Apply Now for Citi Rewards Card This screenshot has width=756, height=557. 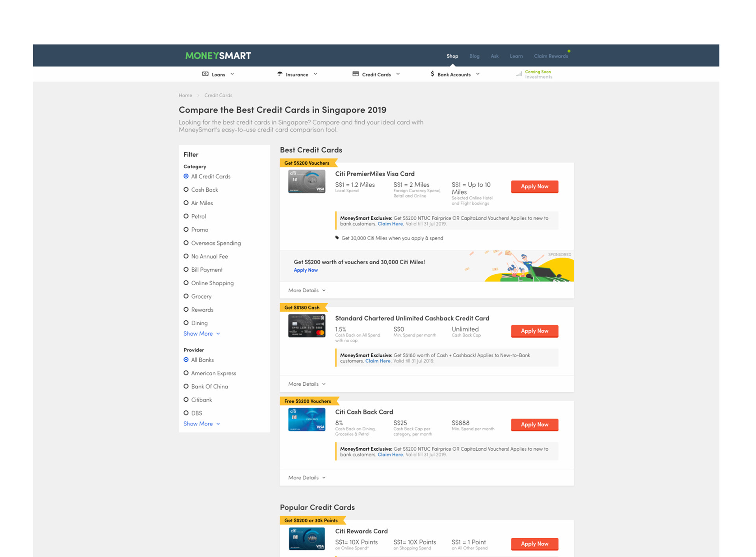coord(534,544)
